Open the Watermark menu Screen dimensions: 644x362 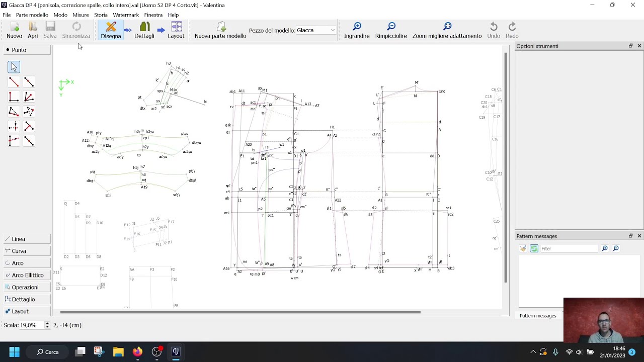pyautogui.click(x=126, y=15)
